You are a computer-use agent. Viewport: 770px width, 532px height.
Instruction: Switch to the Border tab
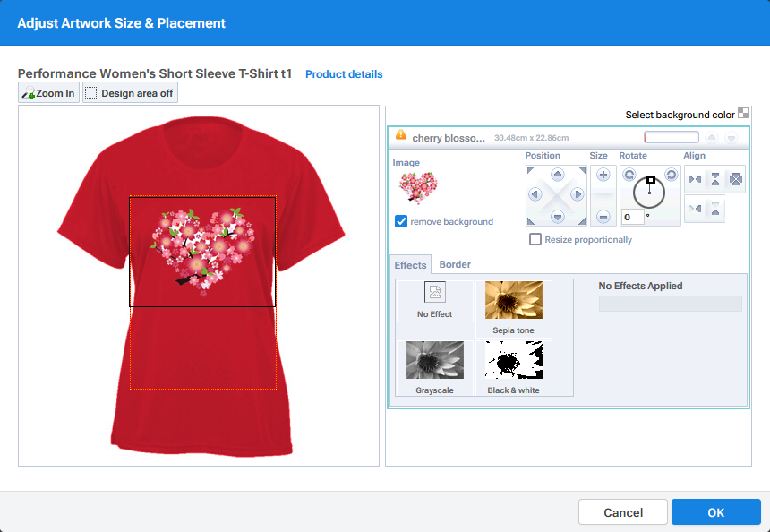click(x=455, y=264)
